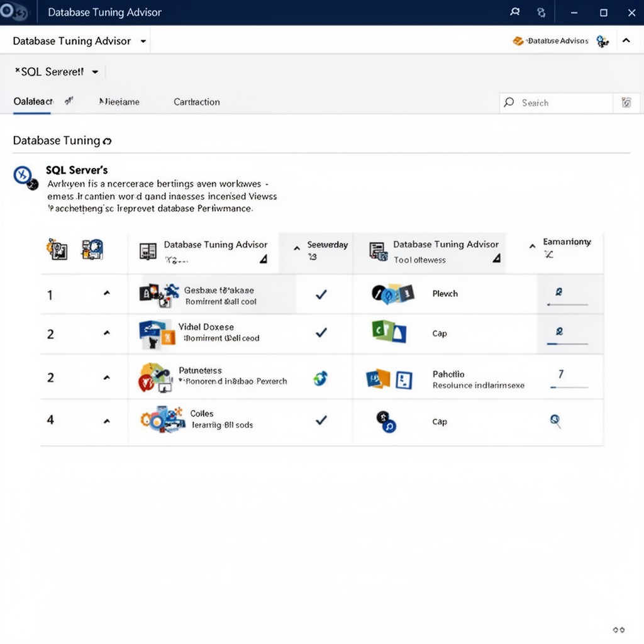The height and width of the screenshot is (644, 644).
Task: Collapse the ribbon with the top-right chevron
Action: click(x=626, y=40)
